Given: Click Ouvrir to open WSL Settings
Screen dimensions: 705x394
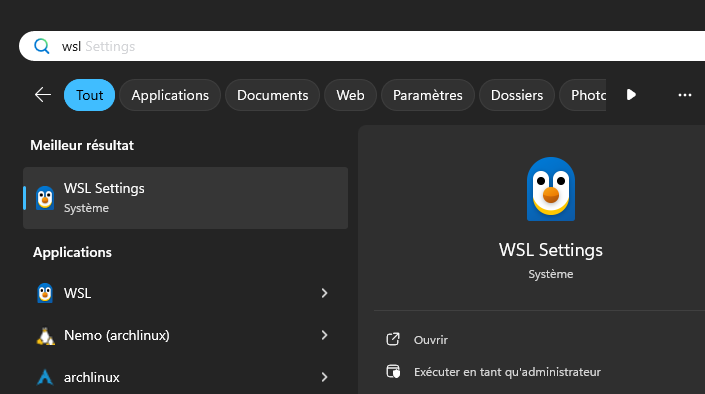Looking at the screenshot, I should (x=431, y=340).
